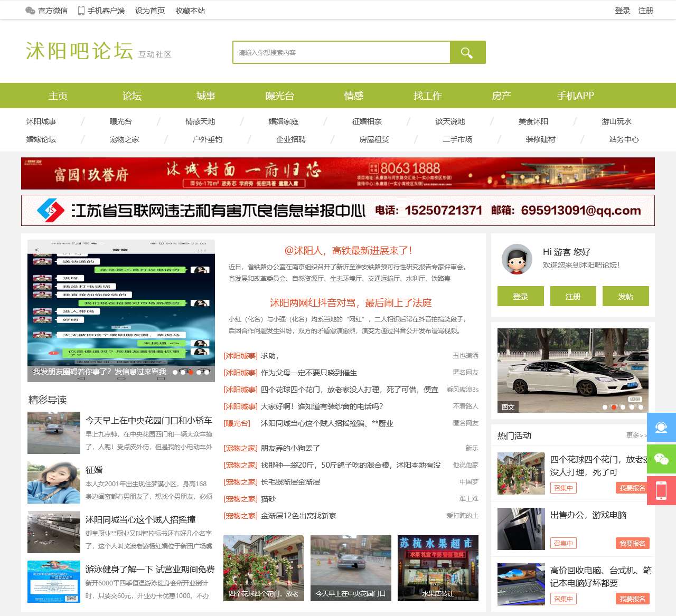Viewport: 676px width, 616px height.
Task: Open the 手机APP navigation tab
Action: (x=576, y=96)
